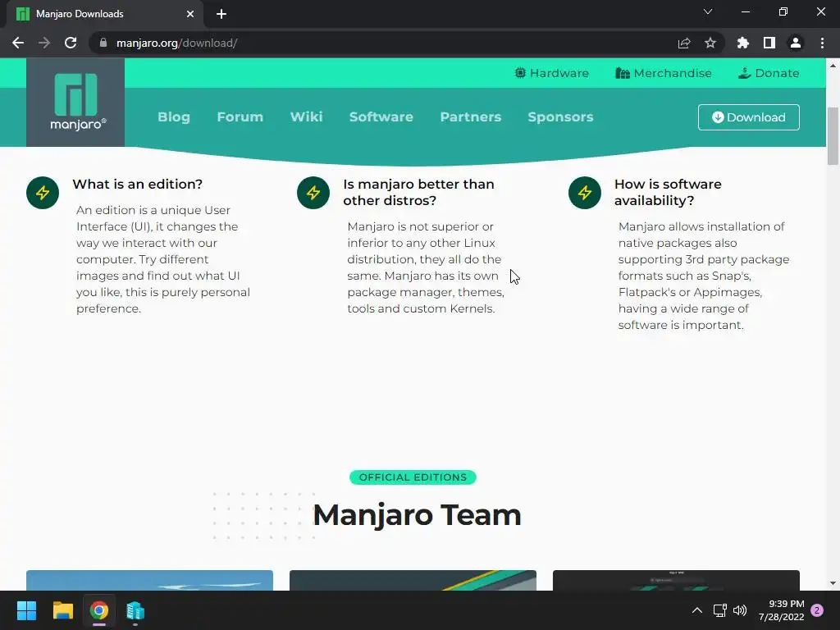Open the Forum menu item
The image size is (840, 630).
coord(240,116)
